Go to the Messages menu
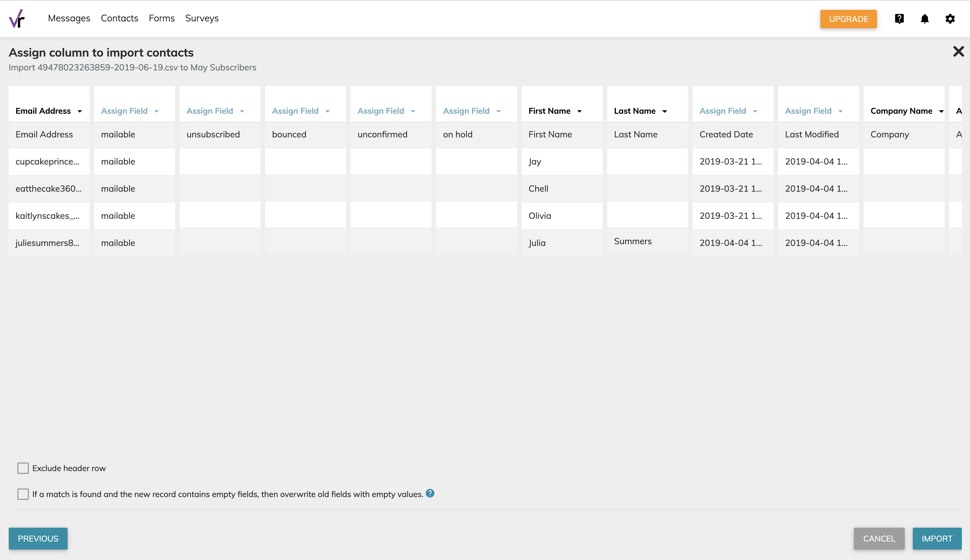This screenshot has height=560, width=970. pyautogui.click(x=69, y=18)
